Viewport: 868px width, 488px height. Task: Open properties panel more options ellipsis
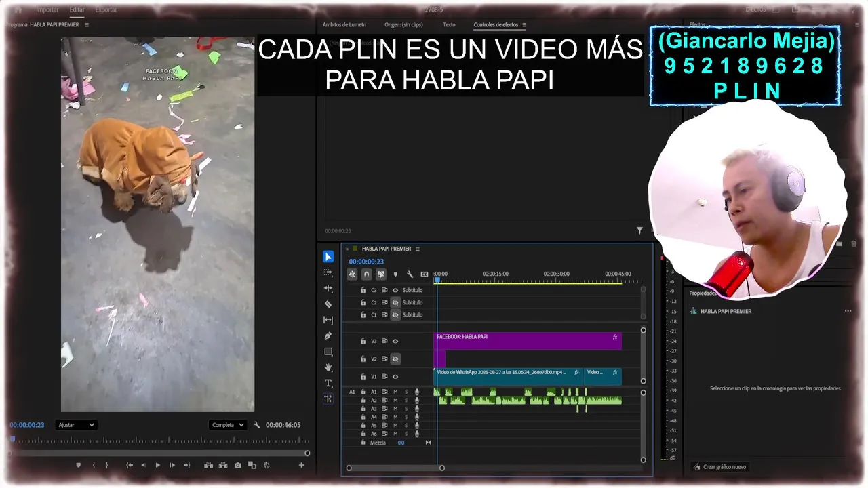point(848,311)
